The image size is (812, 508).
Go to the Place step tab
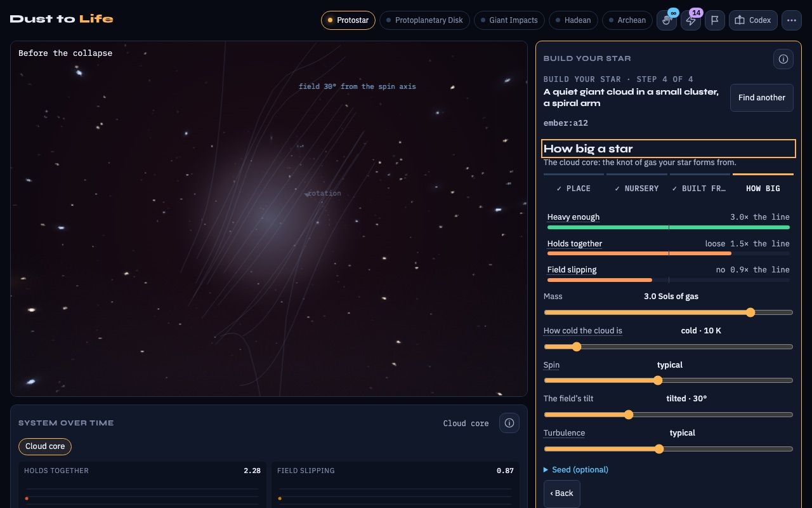click(573, 189)
